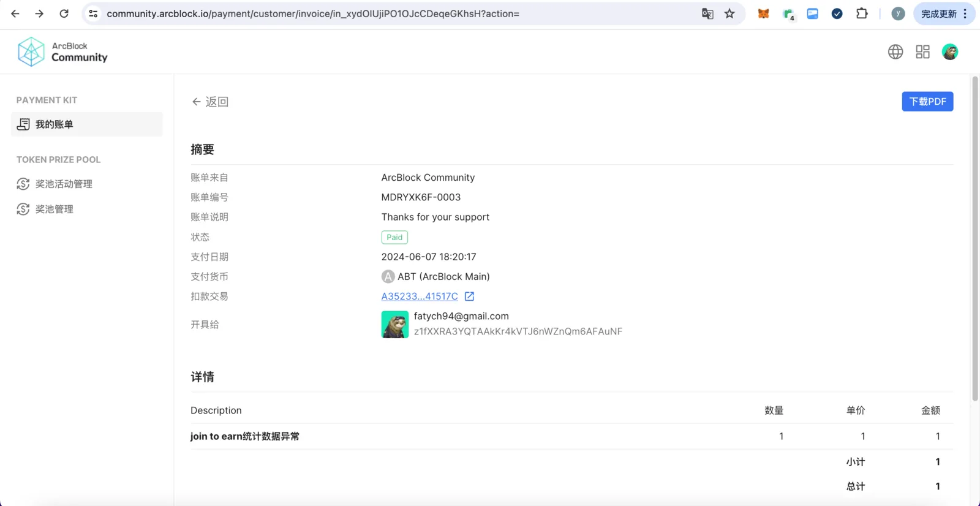The width and height of the screenshot is (980, 506).
Task: View site information icon in address bar
Action: point(93,13)
